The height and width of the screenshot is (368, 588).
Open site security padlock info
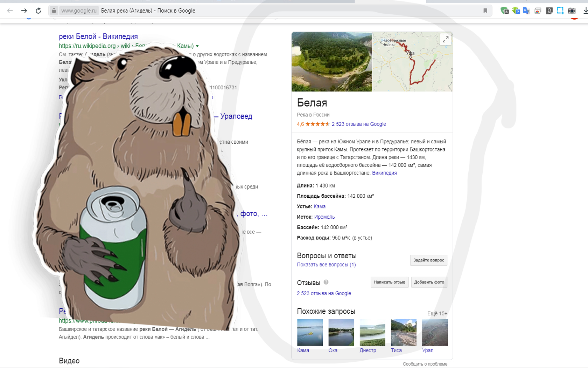[x=54, y=11]
